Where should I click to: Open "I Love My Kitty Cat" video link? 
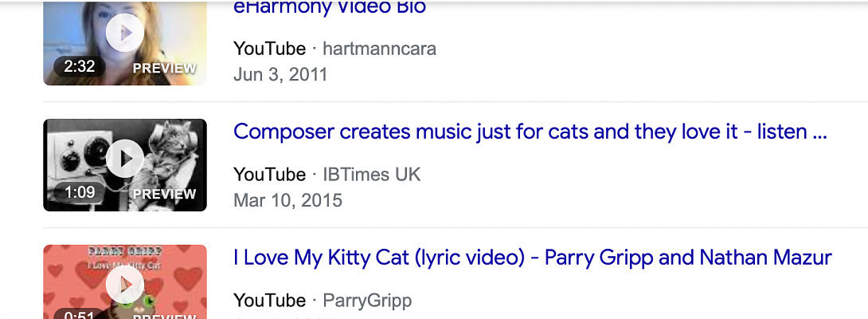(x=532, y=258)
